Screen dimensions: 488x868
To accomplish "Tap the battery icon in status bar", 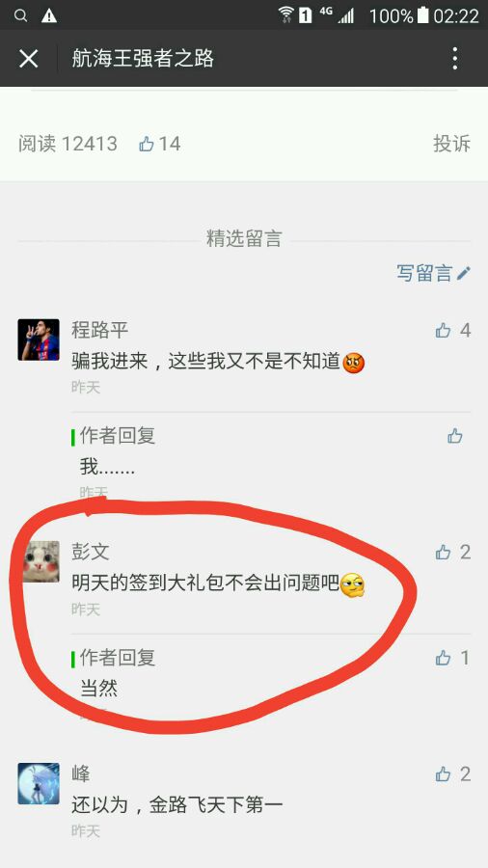I will 422,14.
